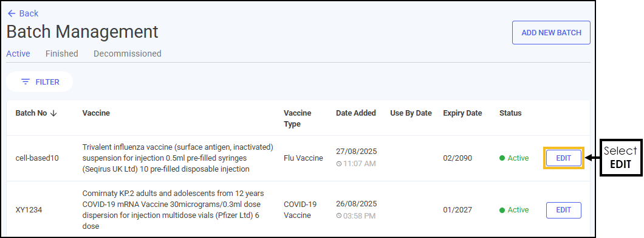Open the Decommissioned tab
This screenshot has height=238, width=644.
[x=128, y=54]
